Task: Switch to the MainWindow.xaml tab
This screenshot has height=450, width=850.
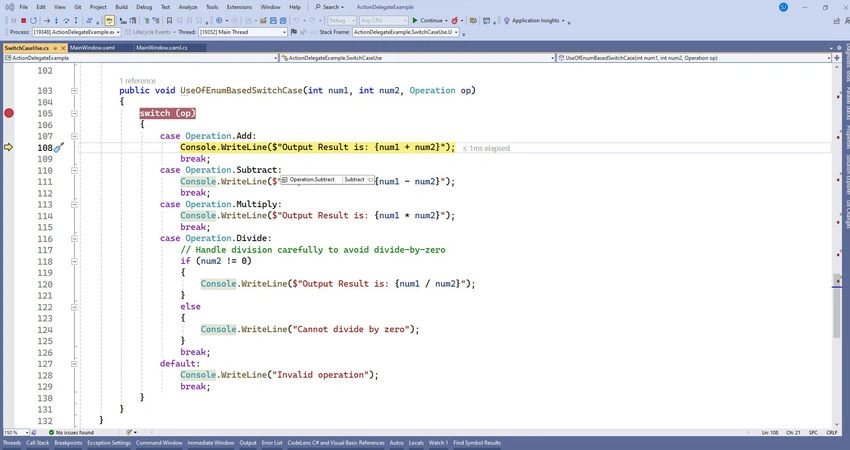Action: click(93, 48)
